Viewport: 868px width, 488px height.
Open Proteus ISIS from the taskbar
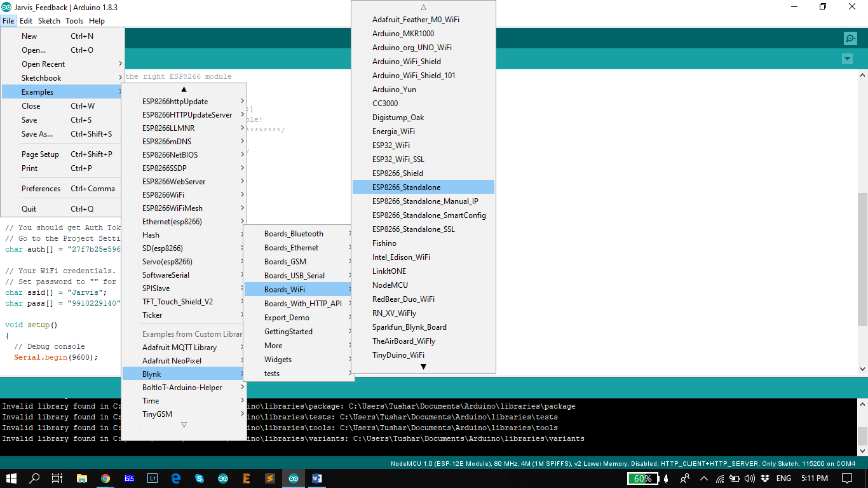pyautogui.click(x=129, y=478)
